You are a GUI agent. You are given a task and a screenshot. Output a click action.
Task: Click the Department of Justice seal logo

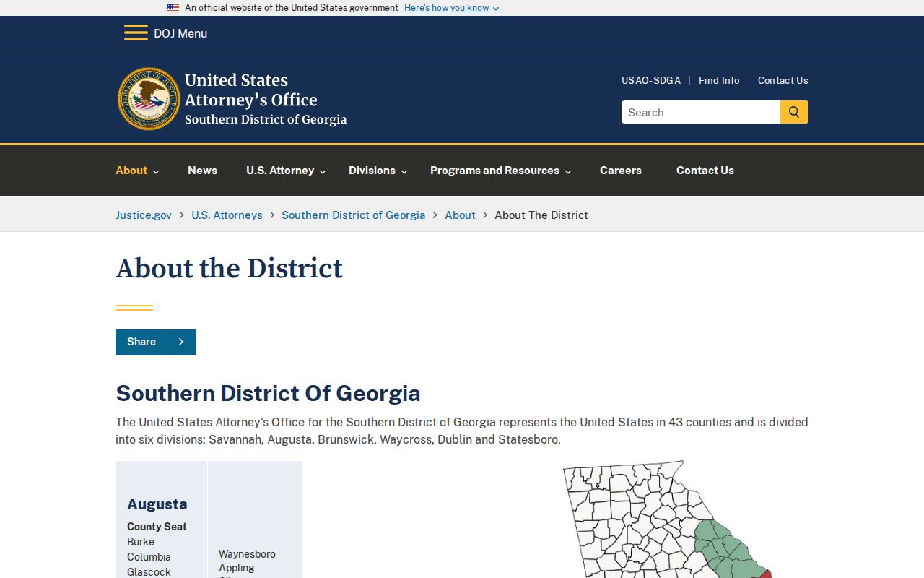[x=149, y=99]
